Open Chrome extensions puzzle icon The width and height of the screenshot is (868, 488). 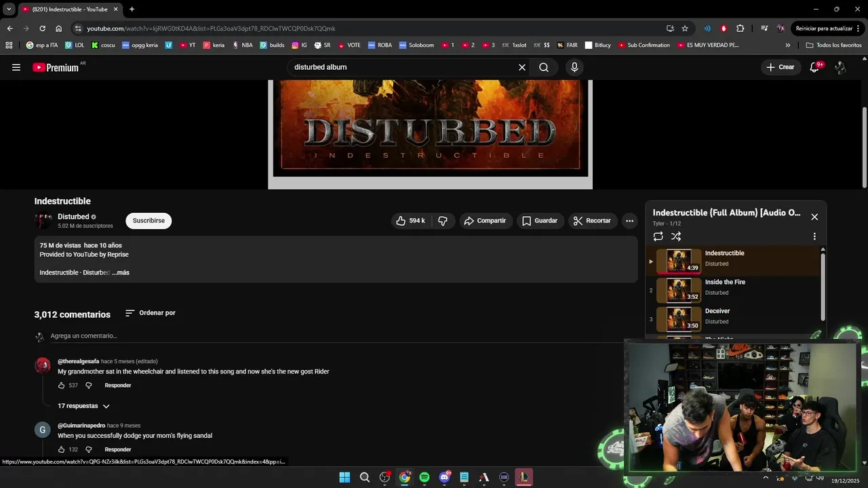[741, 28]
